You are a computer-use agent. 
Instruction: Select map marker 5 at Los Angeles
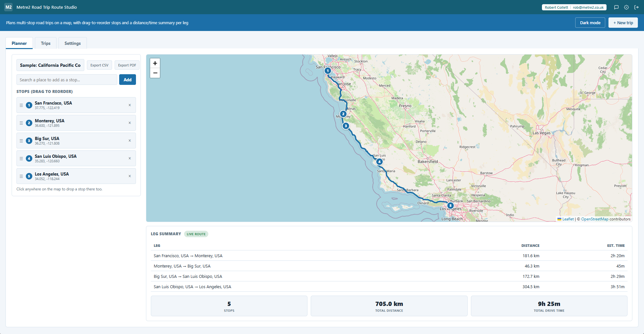point(451,206)
